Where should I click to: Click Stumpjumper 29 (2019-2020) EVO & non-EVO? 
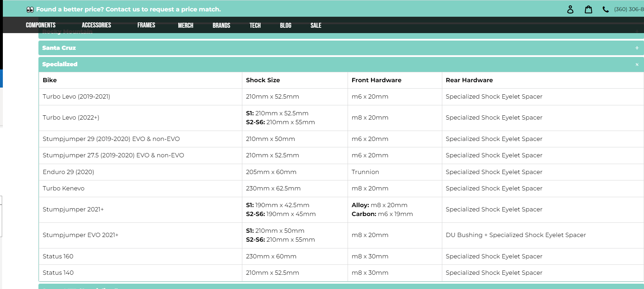point(111,139)
